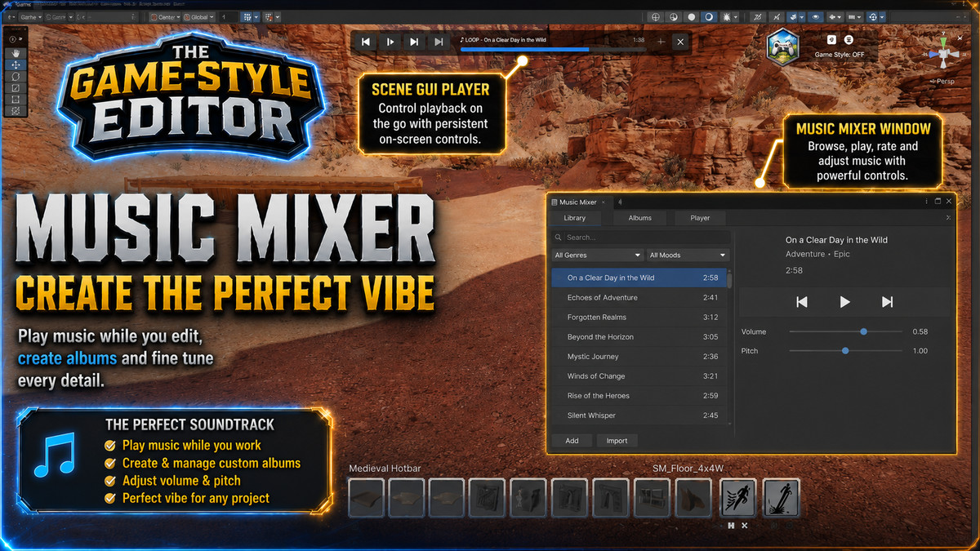
Task: Open the All Moods dropdown
Action: click(687, 256)
